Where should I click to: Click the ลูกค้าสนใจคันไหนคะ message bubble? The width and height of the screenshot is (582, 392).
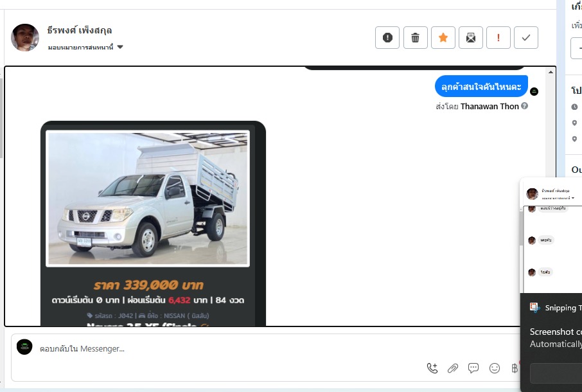(481, 87)
